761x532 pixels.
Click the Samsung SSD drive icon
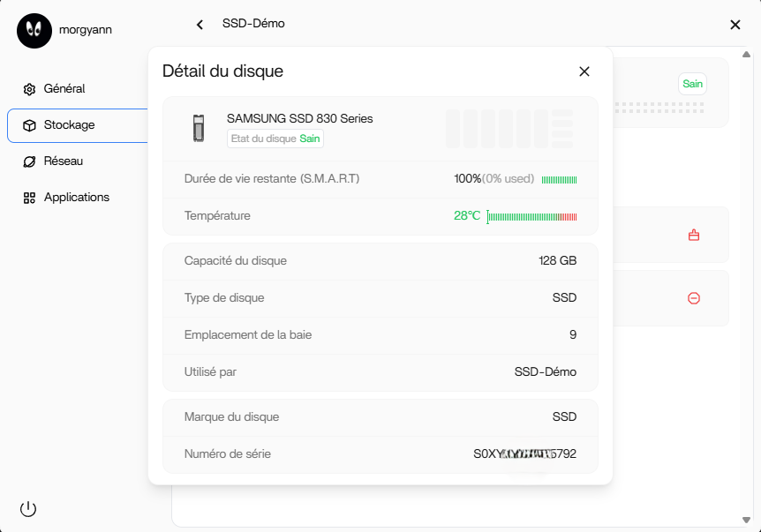point(199,128)
